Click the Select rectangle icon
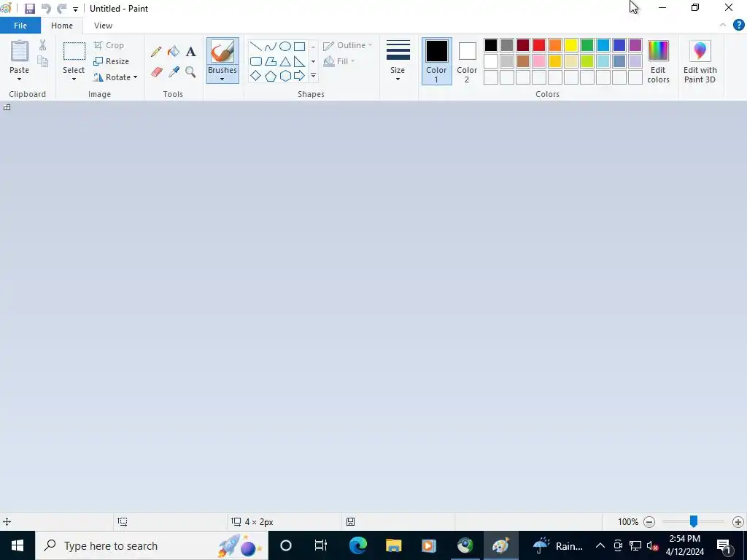747x560 pixels. [74, 52]
